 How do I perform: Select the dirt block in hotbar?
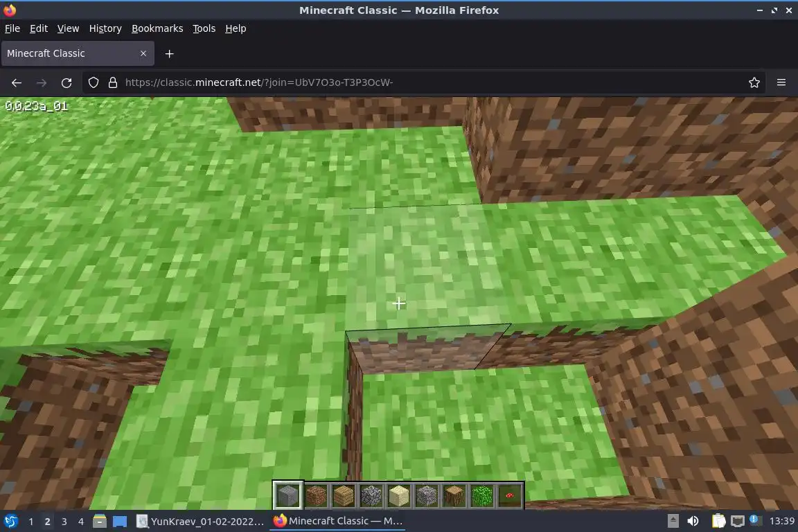tap(316, 495)
